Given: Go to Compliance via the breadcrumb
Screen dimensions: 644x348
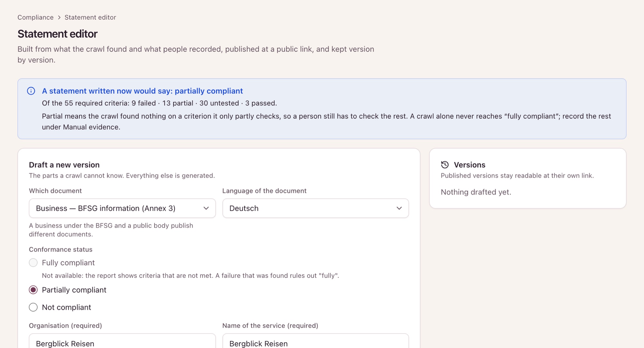Looking at the screenshot, I should point(35,17).
